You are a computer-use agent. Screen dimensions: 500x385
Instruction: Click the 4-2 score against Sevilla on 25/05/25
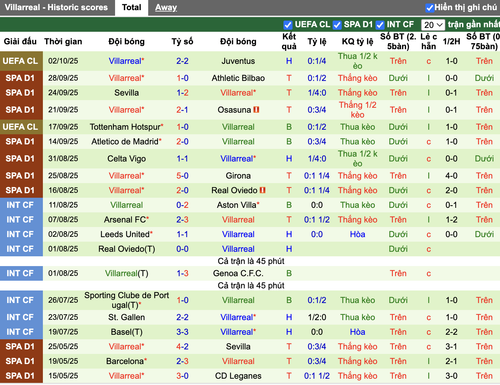pyautogui.click(x=182, y=347)
